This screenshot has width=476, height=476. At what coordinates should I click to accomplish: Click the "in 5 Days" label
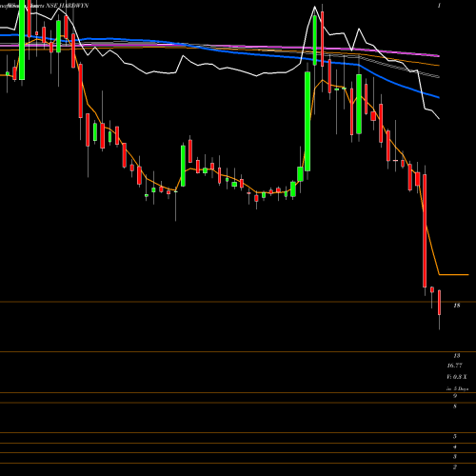click(x=457, y=388)
